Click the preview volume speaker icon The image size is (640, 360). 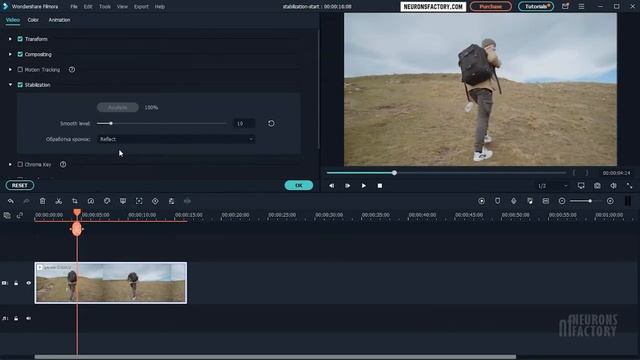coord(613,186)
